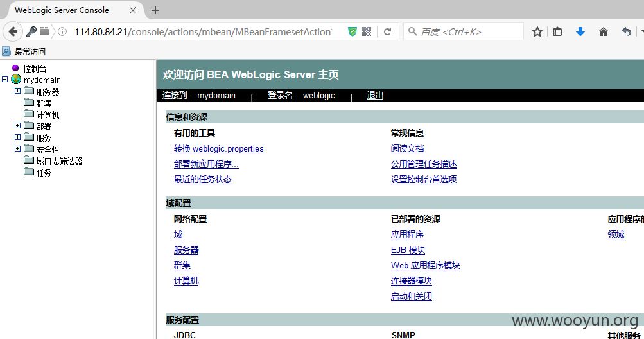Open the downloads arrow icon

click(x=580, y=31)
